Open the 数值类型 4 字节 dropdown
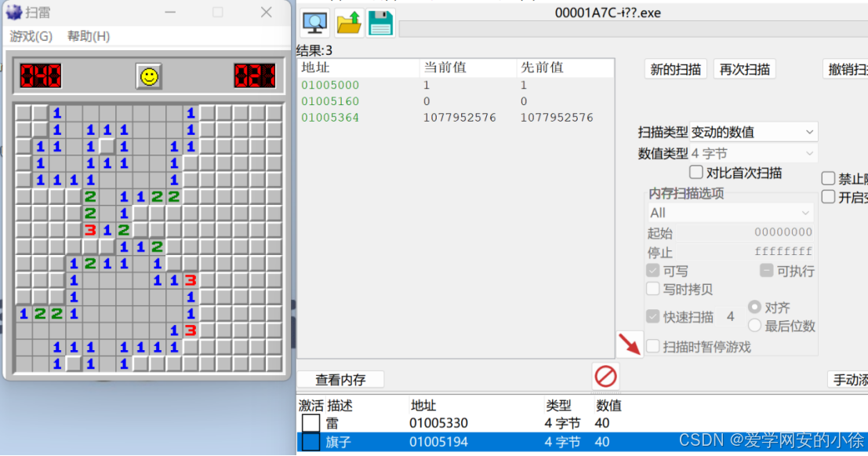 point(754,154)
